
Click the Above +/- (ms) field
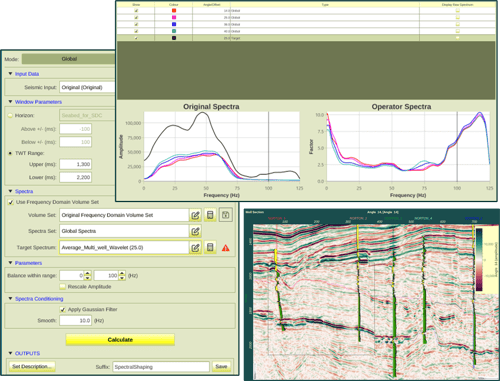(76, 129)
